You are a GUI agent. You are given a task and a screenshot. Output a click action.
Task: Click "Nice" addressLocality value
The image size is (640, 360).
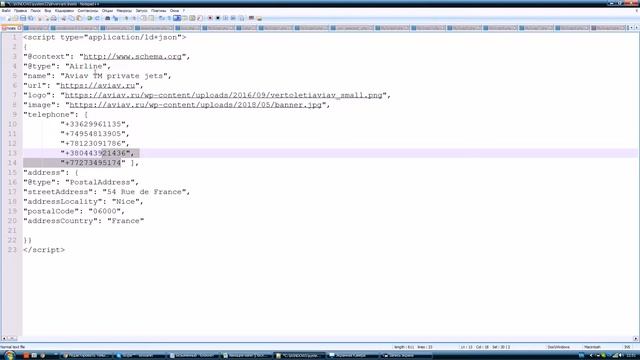(x=125, y=202)
